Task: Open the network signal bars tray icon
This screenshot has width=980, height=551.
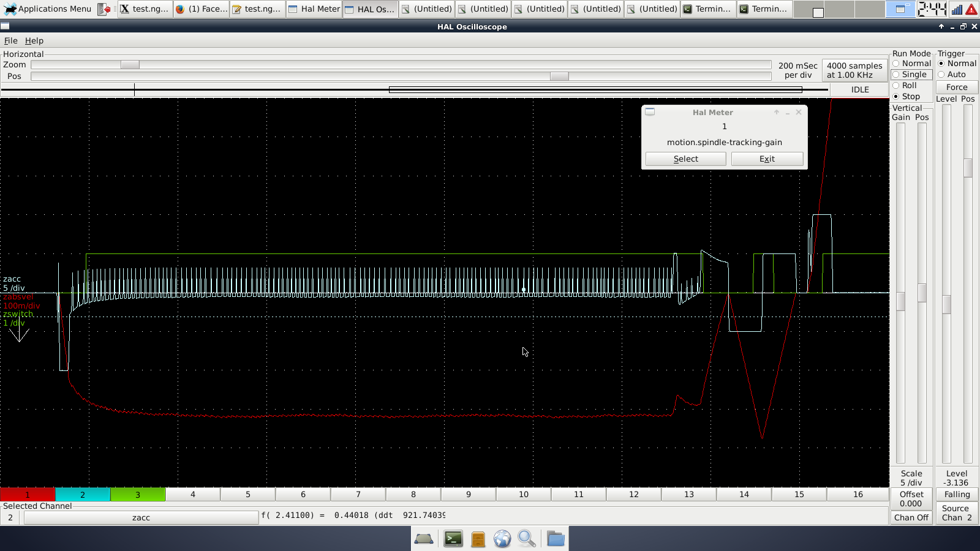Action: [x=957, y=9]
